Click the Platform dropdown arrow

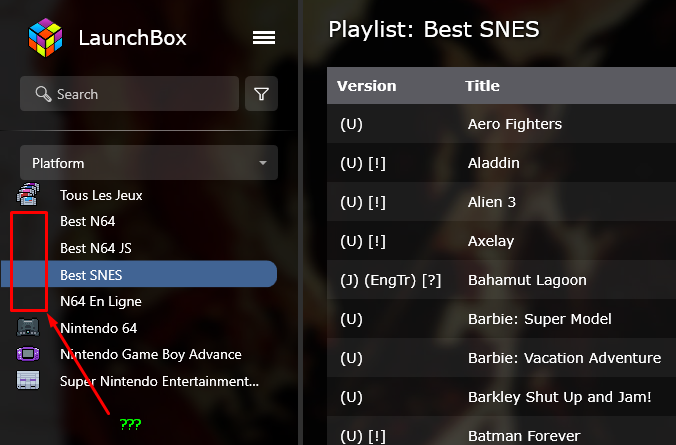click(263, 163)
